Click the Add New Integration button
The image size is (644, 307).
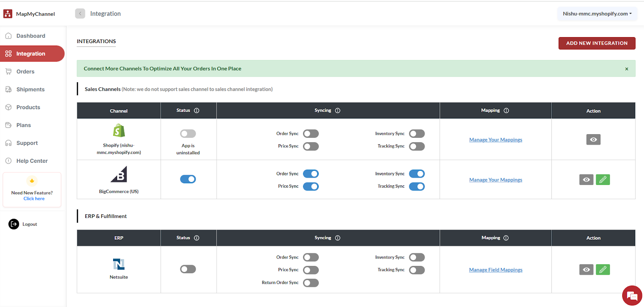pyautogui.click(x=597, y=43)
